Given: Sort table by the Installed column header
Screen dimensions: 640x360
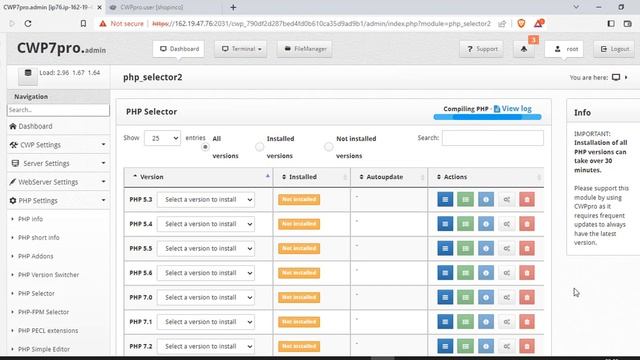Looking at the screenshot, I should point(312,177).
